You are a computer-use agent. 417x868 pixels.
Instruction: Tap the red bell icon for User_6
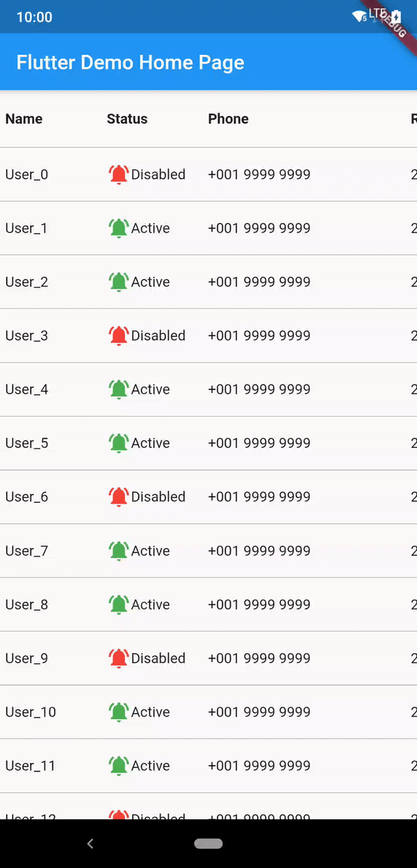click(119, 497)
